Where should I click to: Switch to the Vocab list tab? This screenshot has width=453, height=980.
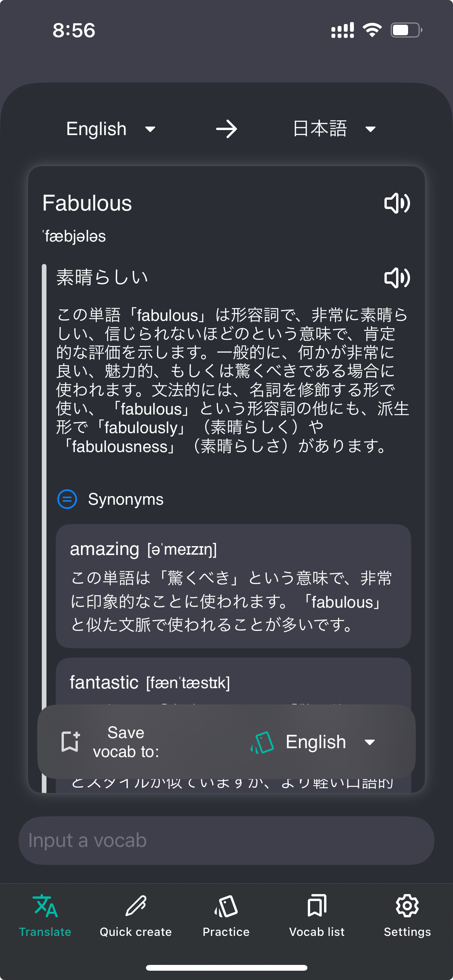click(x=317, y=915)
